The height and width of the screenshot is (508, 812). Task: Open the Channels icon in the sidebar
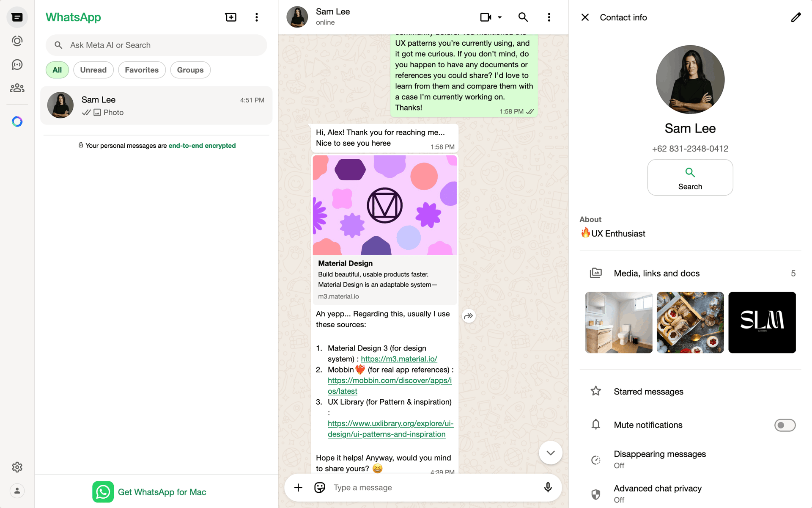(x=17, y=64)
